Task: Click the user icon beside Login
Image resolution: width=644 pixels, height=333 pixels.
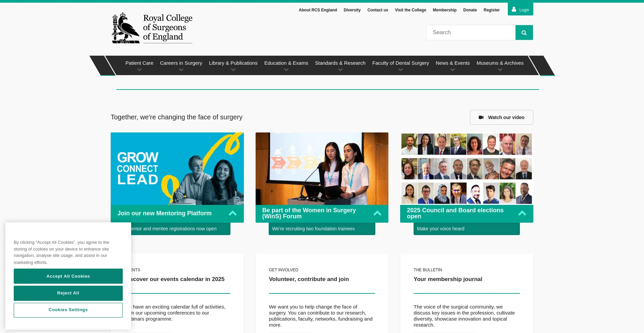Action: [514, 9]
